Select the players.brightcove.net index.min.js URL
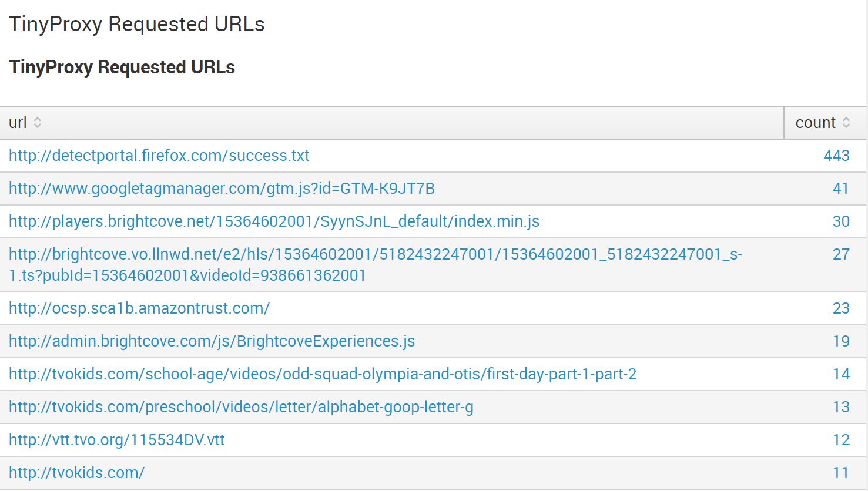This screenshot has width=868, height=491. tap(275, 221)
